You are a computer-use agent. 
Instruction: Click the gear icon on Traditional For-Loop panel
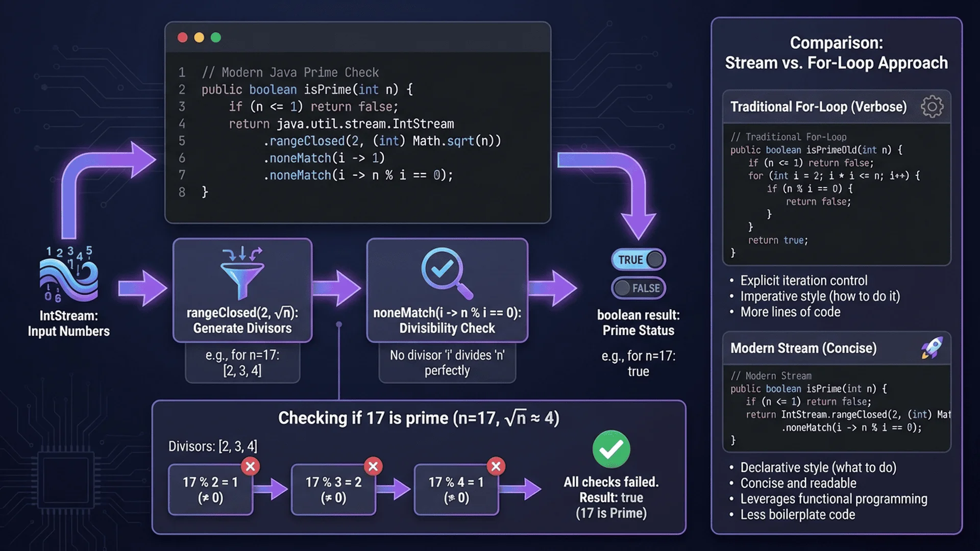click(933, 106)
